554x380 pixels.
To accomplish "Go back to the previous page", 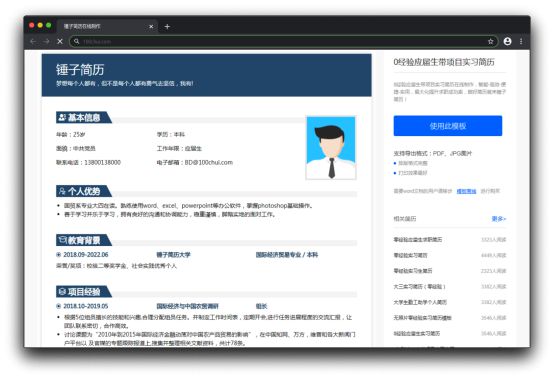I will pos(33,41).
